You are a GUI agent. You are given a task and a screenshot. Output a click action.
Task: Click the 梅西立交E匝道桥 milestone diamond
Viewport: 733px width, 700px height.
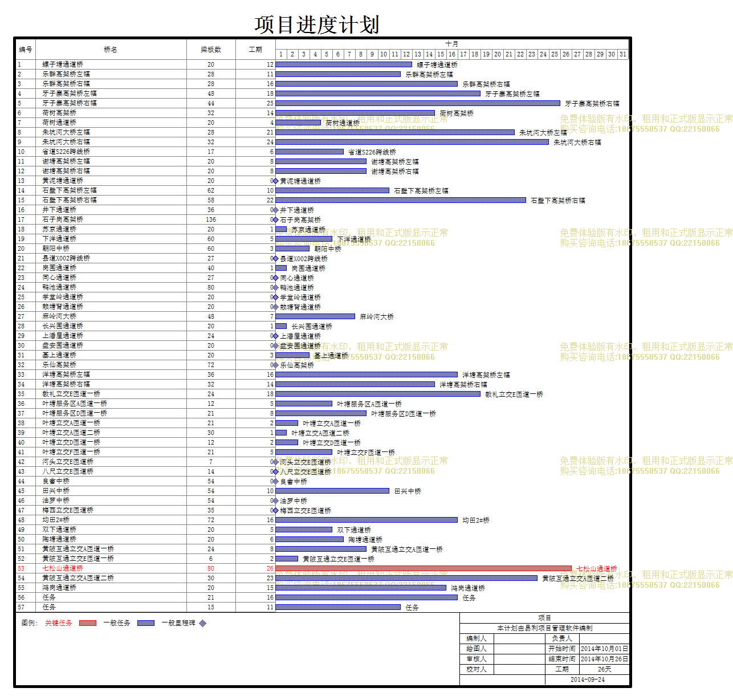pos(276,510)
